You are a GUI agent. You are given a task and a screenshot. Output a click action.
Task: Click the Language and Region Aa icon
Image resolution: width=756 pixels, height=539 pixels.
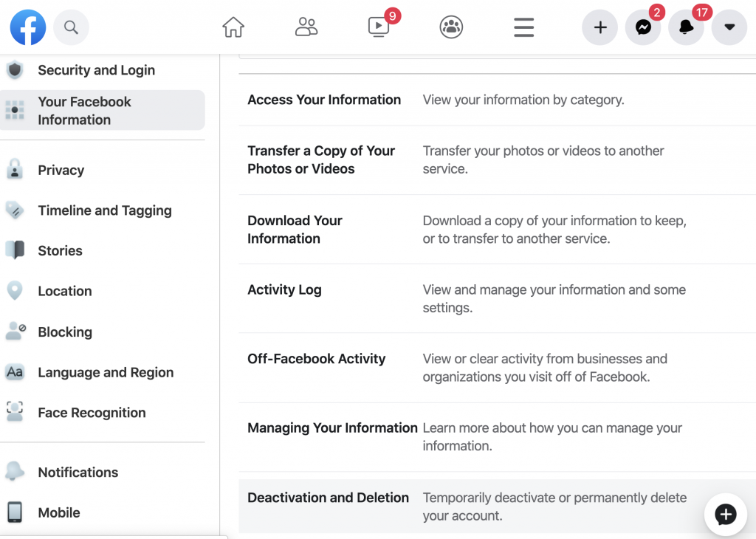(x=15, y=372)
